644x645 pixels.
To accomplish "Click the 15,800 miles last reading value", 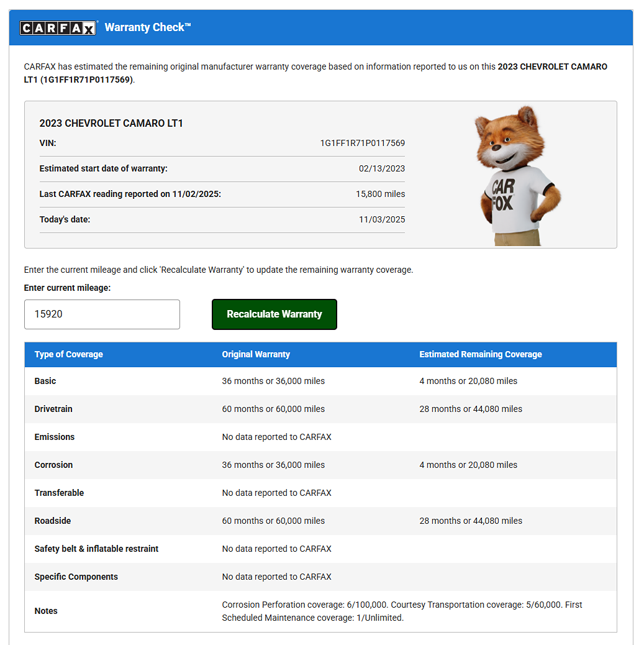I will pos(380,194).
